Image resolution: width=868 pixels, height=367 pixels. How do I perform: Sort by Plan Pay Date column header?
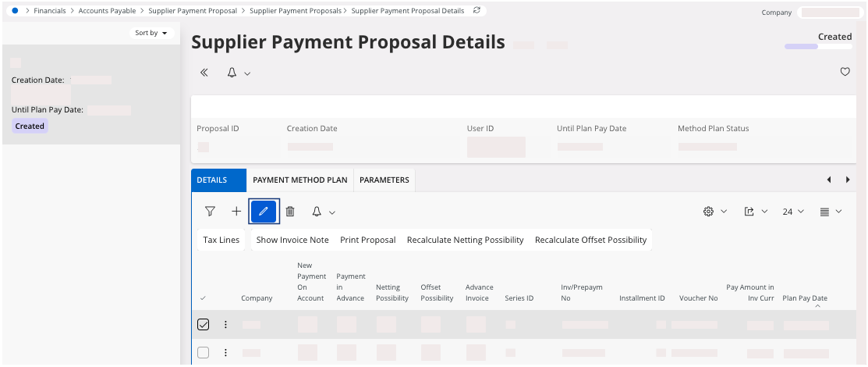[804, 298]
